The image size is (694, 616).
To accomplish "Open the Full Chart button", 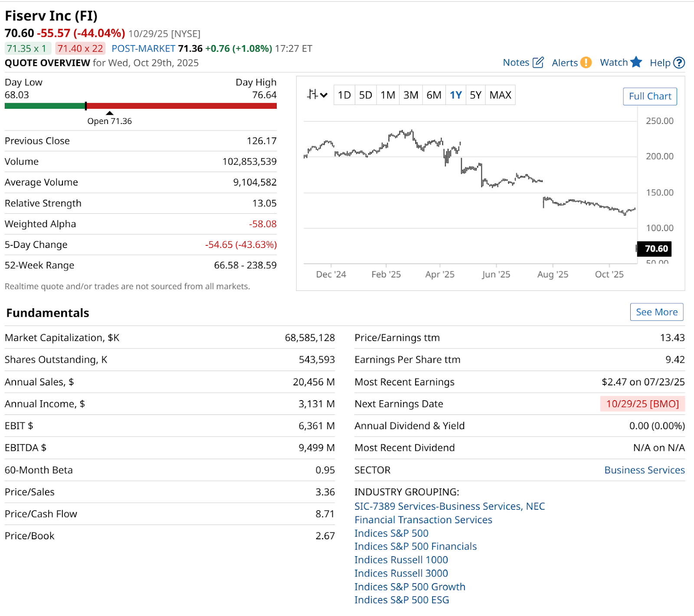I will (x=650, y=96).
